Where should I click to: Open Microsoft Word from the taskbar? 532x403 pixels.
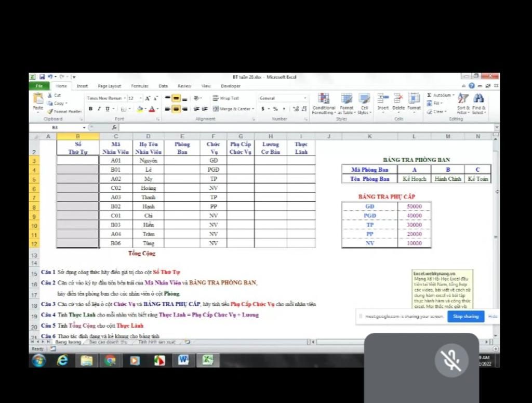pos(183,360)
